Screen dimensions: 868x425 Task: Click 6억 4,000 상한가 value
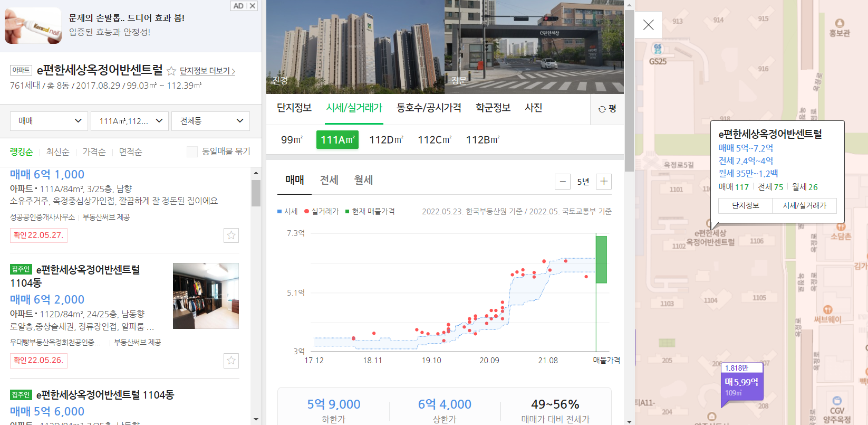coord(445,404)
